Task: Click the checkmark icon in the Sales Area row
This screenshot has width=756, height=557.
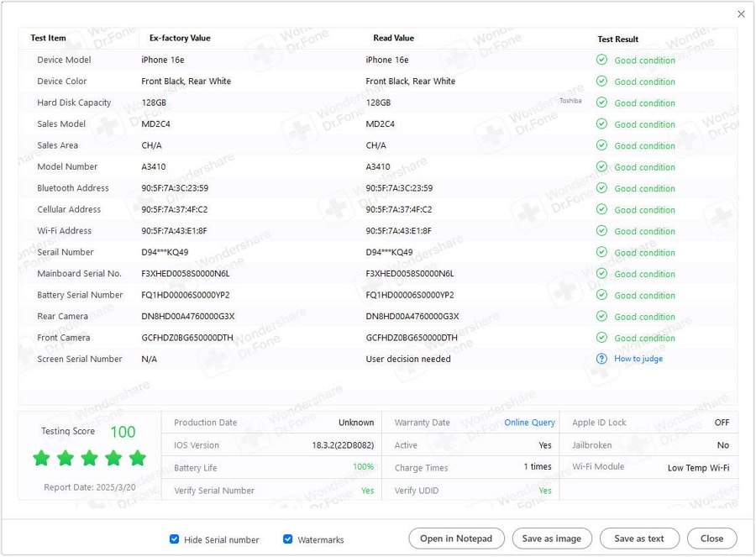Action: pos(601,145)
